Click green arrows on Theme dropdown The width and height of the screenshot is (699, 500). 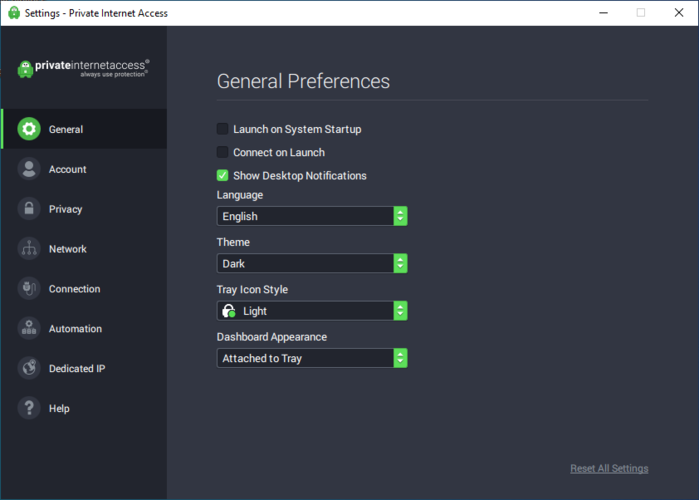coord(400,263)
